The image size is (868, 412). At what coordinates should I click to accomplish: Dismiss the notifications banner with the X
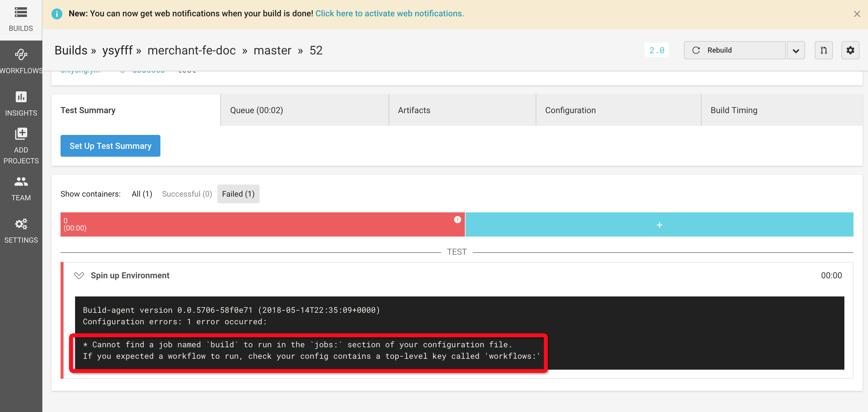coord(856,14)
